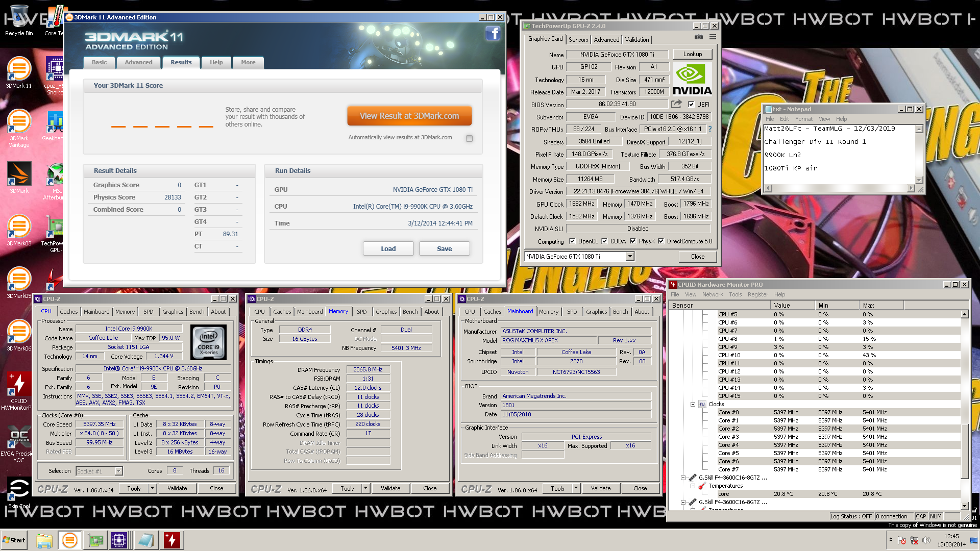
Task: Open the 3DMark05 desktop shortcut
Action: [19, 283]
